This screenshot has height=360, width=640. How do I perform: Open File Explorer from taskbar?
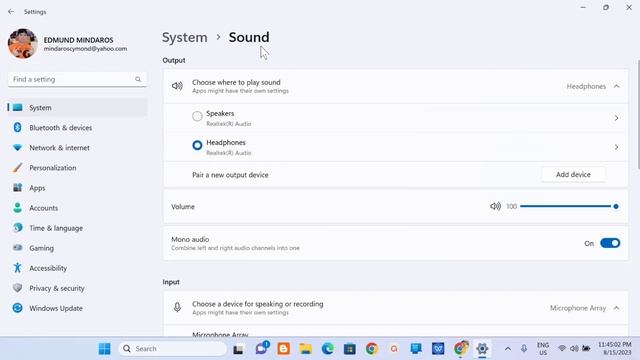306,349
